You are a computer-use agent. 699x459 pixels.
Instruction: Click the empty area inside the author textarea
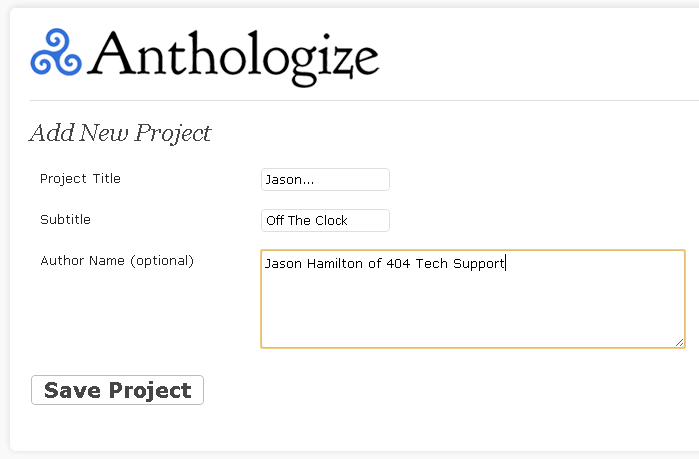tap(470, 312)
